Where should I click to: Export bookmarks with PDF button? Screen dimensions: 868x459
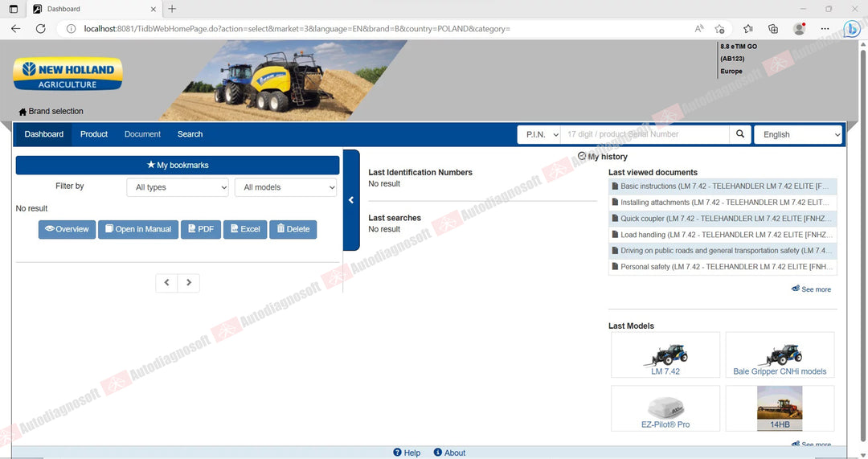(201, 229)
